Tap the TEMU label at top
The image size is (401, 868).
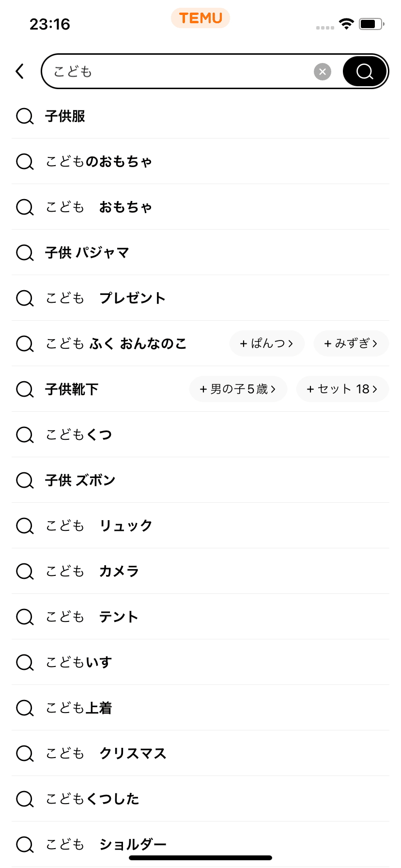click(200, 18)
